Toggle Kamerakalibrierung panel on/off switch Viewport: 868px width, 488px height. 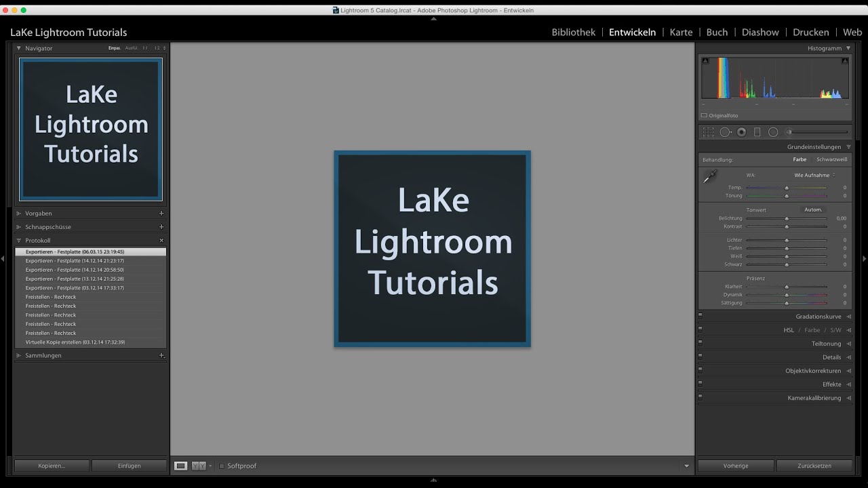701,396
